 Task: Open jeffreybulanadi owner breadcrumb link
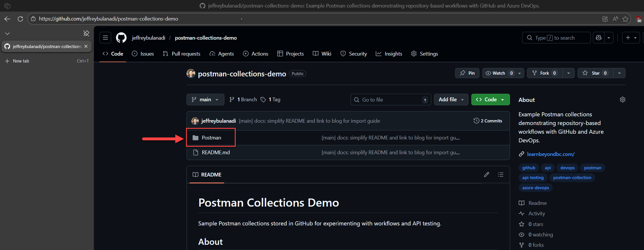coord(148,38)
